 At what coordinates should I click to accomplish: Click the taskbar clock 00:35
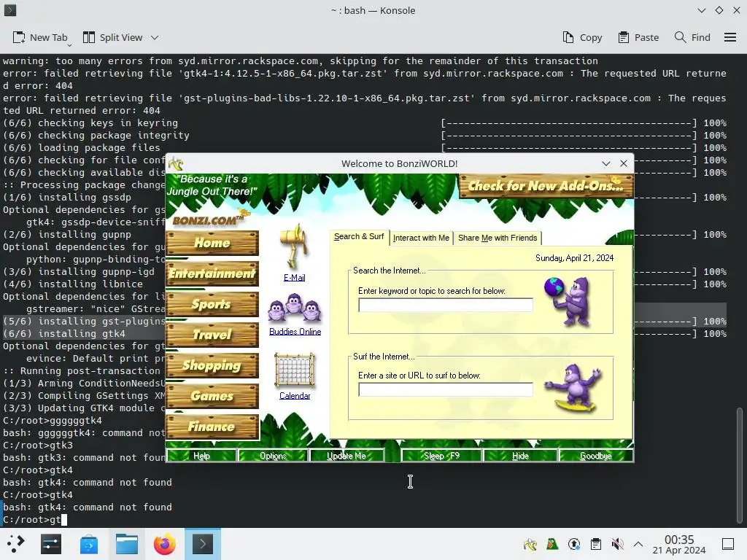(679, 544)
